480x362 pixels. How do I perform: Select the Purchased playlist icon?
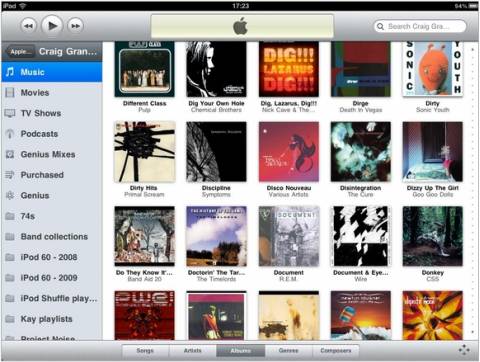pyautogui.click(x=10, y=175)
